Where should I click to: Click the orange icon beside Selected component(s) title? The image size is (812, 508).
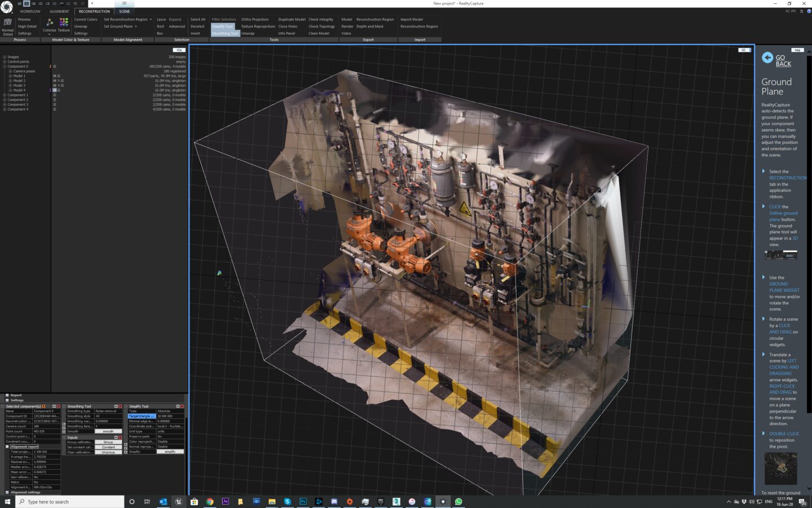43,406
